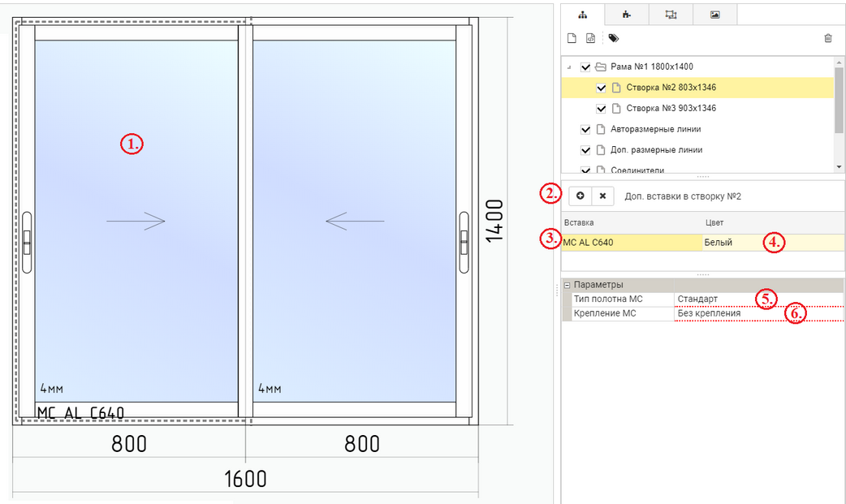
Task: Uncheck the Авторазмерные линии checkbox
Action: tap(585, 130)
